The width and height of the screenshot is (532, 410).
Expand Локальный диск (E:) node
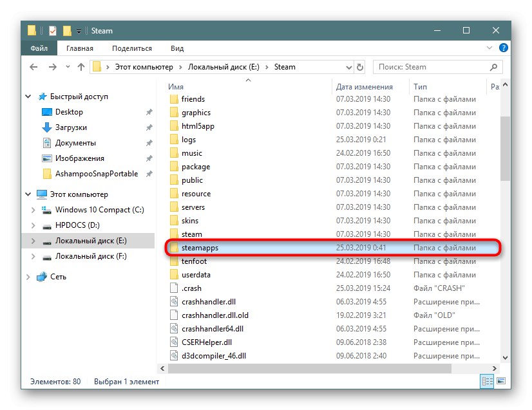pos(33,241)
